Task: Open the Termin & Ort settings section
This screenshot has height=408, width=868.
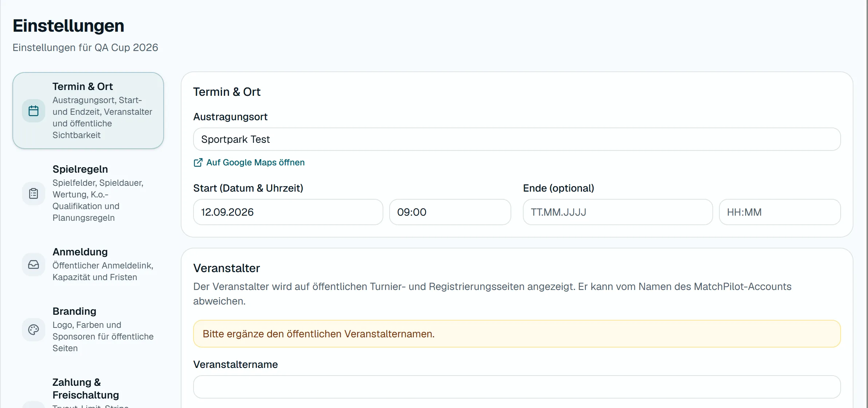Action: point(88,110)
